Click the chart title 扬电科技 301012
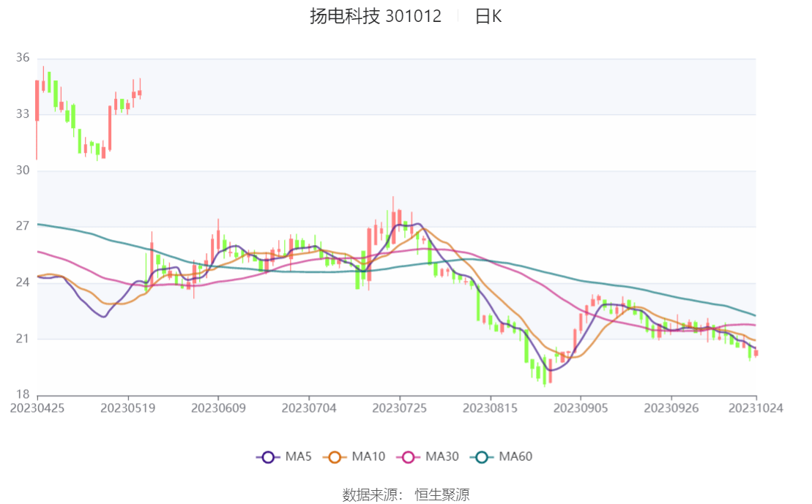 [376, 17]
